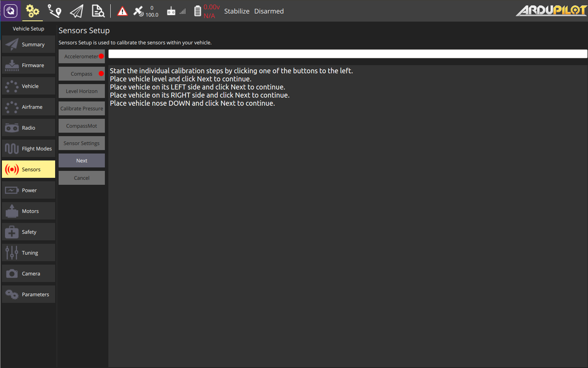Open the Camera setup page
The image size is (588, 368).
click(29, 273)
